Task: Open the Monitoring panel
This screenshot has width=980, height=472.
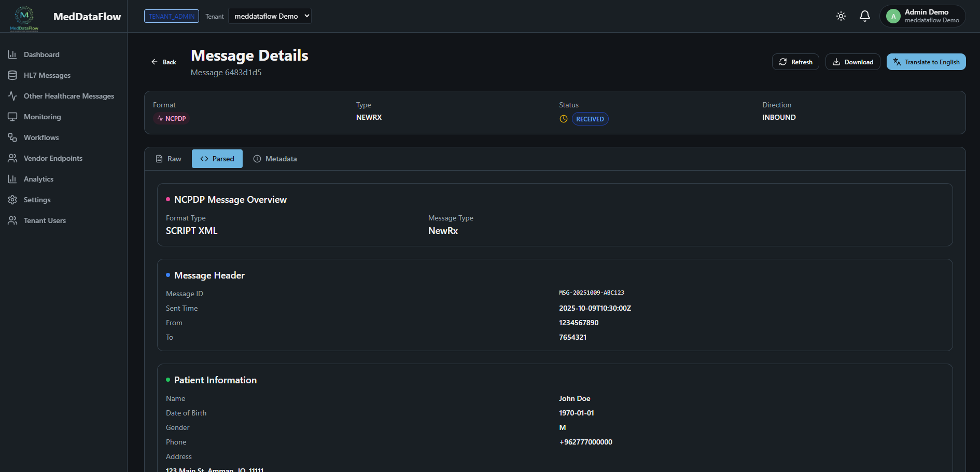Action: 42,116
